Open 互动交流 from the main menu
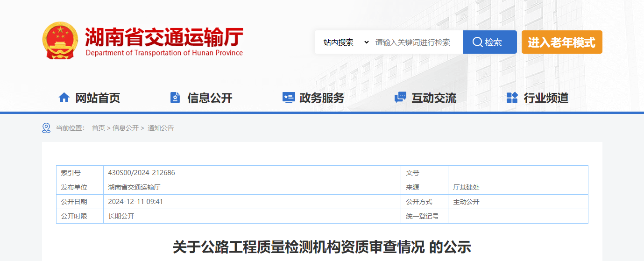The height and width of the screenshot is (261, 644). click(434, 98)
